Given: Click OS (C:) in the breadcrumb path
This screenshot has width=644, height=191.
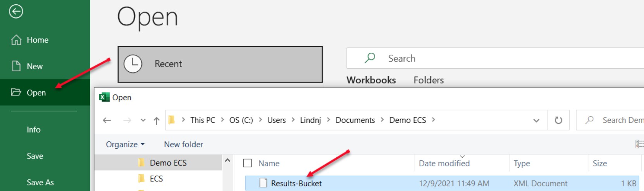Looking at the screenshot, I should click(x=241, y=120).
